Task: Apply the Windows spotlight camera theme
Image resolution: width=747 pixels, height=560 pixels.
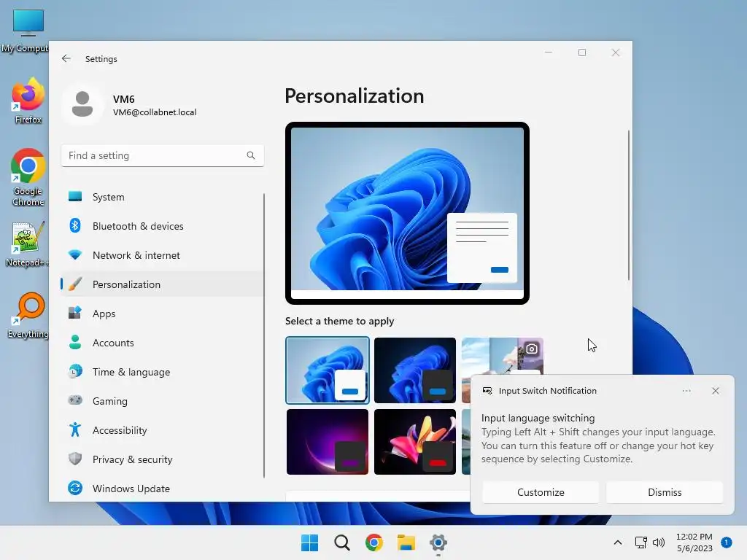Action: (502, 357)
